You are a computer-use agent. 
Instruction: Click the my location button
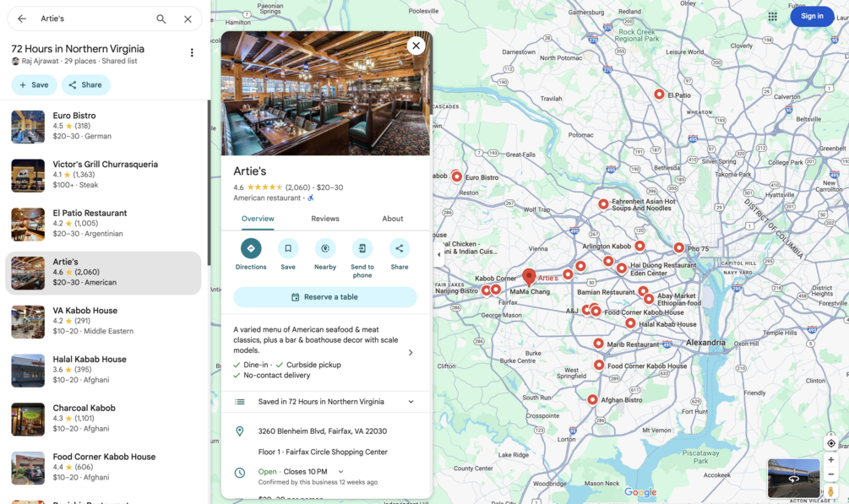[830, 443]
